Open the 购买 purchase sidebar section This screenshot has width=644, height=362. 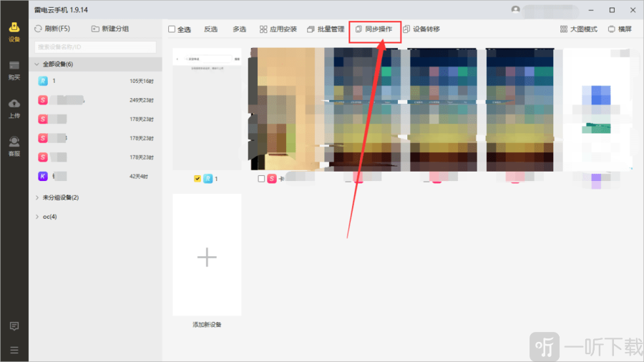pos(14,70)
